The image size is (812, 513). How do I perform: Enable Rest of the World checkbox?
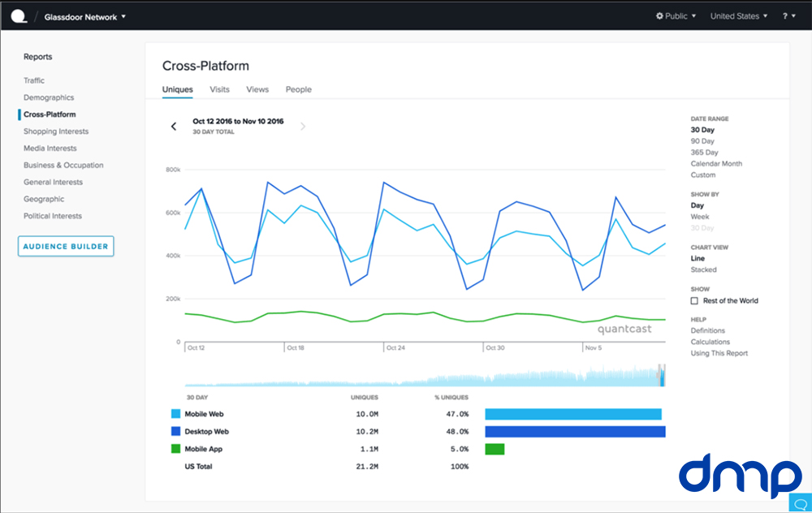click(x=694, y=300)
